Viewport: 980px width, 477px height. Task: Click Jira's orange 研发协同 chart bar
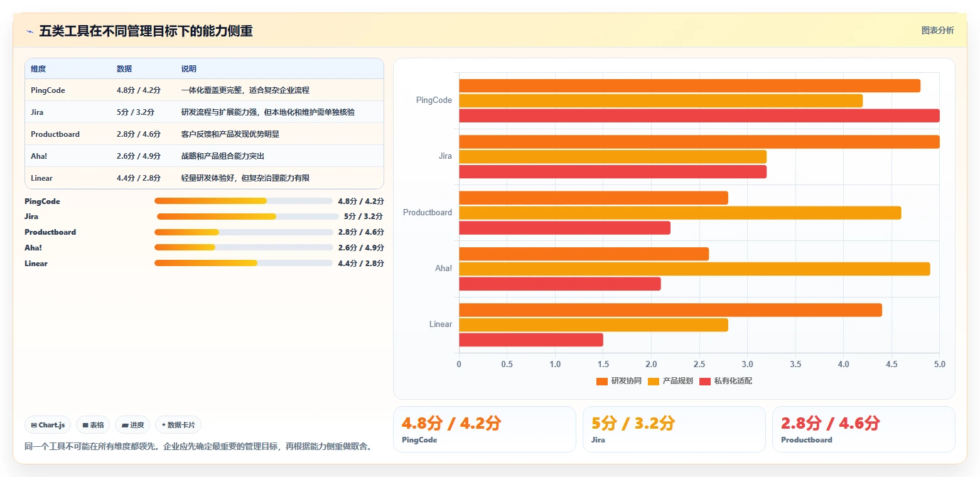point(699,142)
